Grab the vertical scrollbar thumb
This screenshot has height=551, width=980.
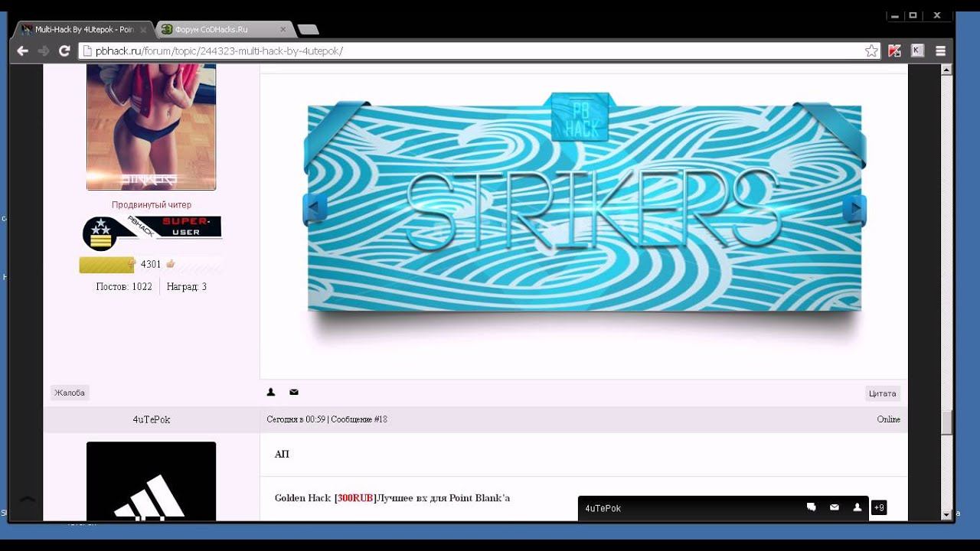click(946, 422)
